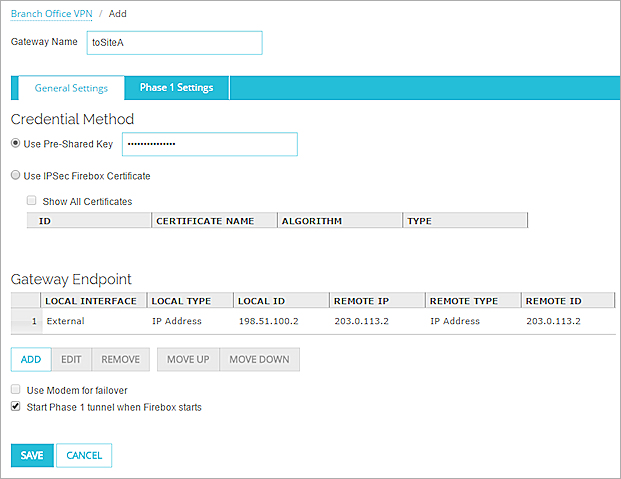Select the Use Pre-Shared Key radio button
Viewport: 621px width, 479px height.
click(15, 143)
